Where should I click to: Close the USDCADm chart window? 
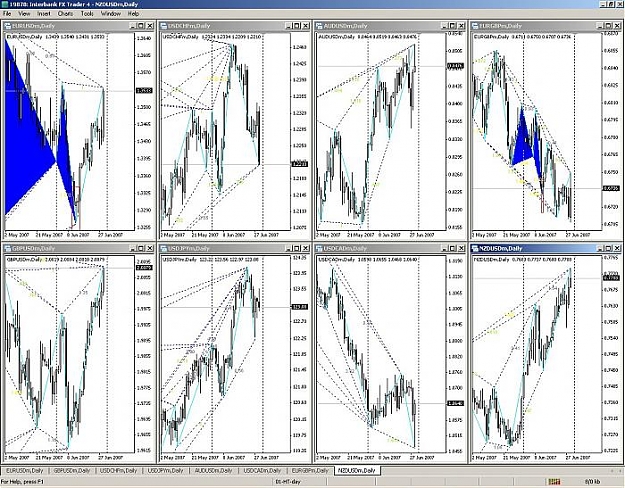point(461,248)
